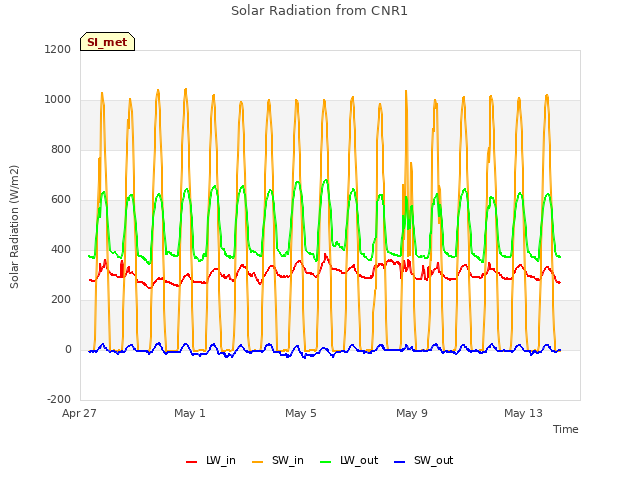Click the blue SW_out legend color marker

coord(400,462)
